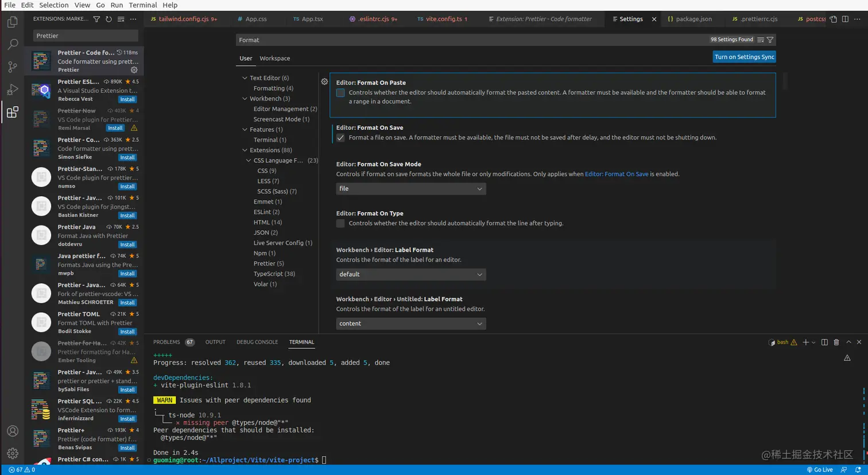Click Turn on Settings Sync button
The height and width of the screenshot is (475, 868).
(x=744, y=57)
